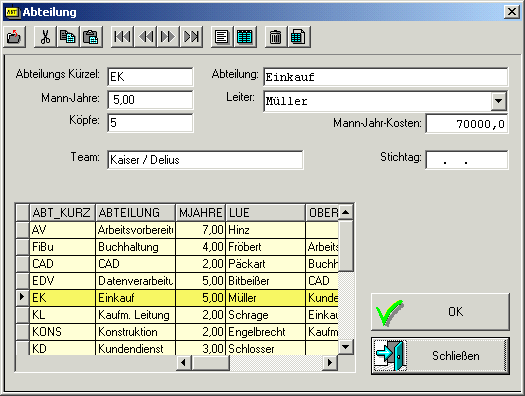The image size is (525, 396).
Task: Click the OK button
Action: [x=440, y=312]
